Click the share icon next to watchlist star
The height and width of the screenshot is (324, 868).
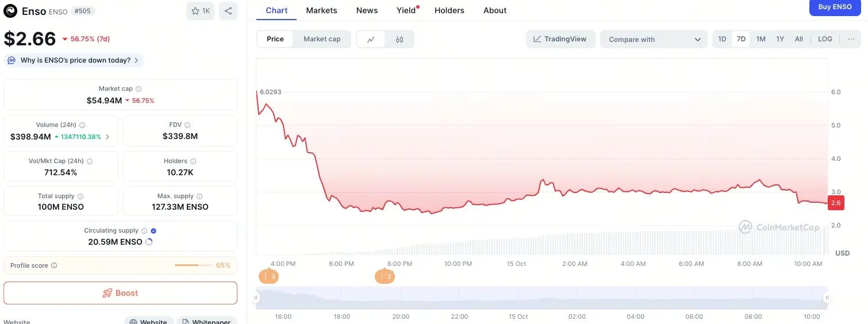click(228, 11)
